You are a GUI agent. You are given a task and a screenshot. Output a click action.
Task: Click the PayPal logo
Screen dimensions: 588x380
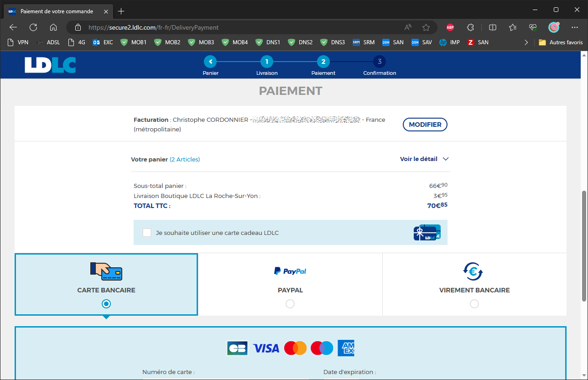pos(290,271)
